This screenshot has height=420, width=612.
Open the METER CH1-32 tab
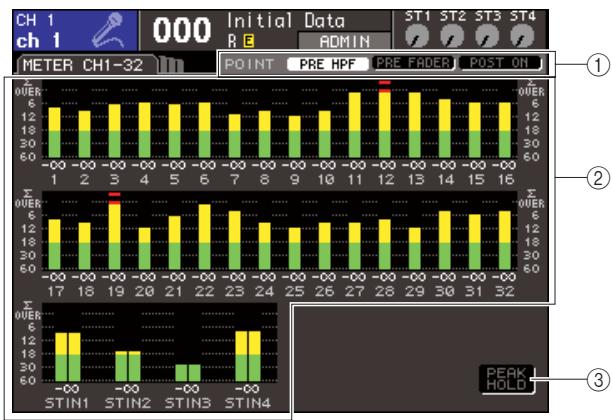click(x=84, y=65)
